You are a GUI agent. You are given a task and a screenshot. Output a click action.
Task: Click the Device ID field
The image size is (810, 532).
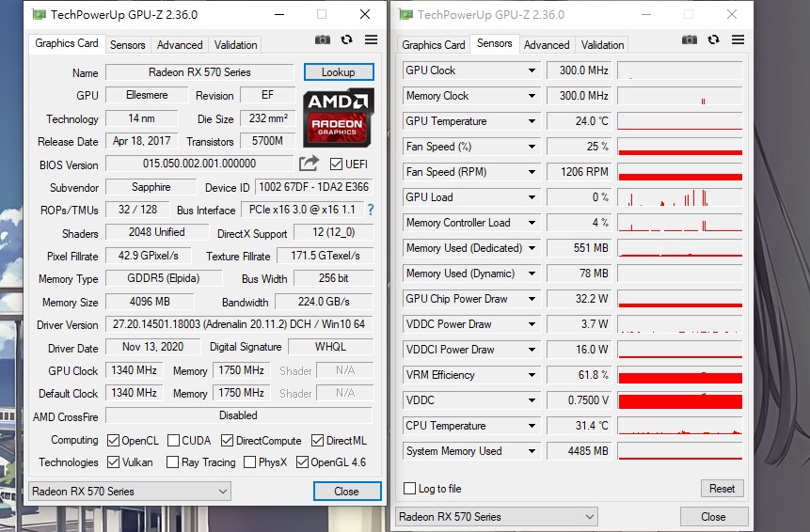(313, 187)
